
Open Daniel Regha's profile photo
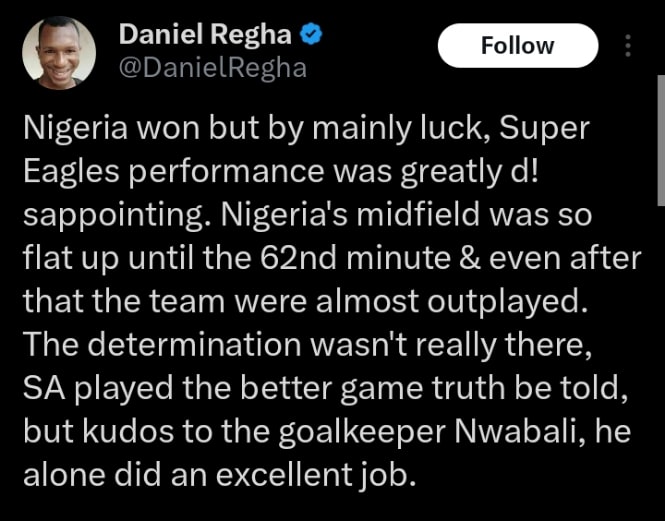coord(59,53)
